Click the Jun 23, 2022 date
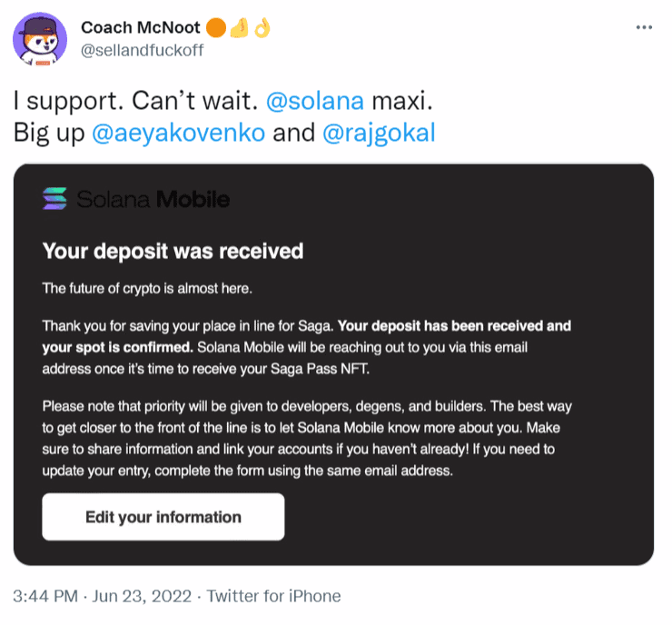The image size is (672, 625). 143,596
